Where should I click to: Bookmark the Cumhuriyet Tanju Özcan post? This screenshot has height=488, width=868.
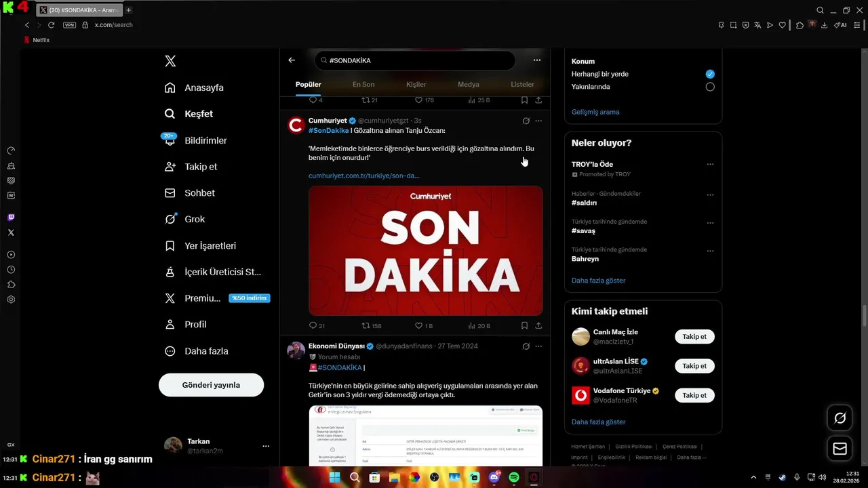(x=524, y=325)
